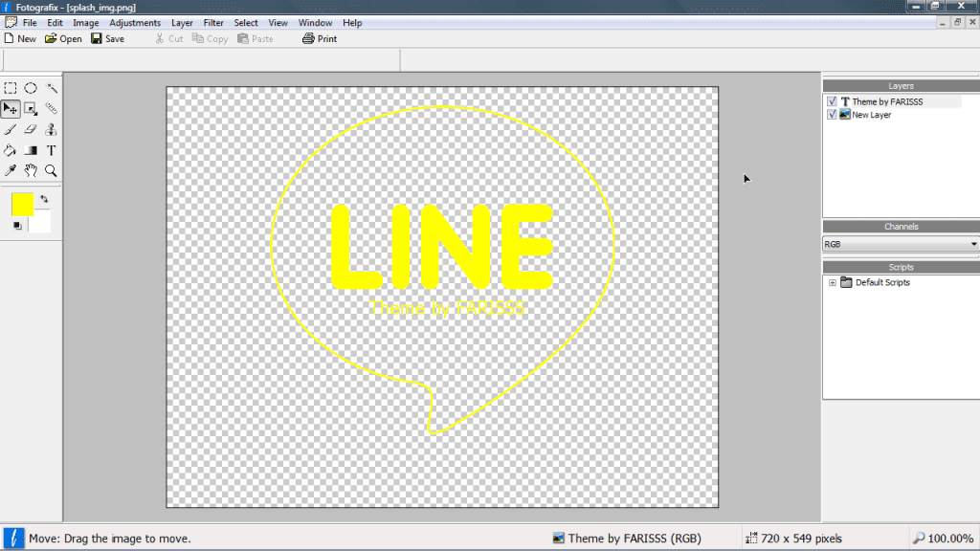This screenshot has width=980, height=551.
Task: Restore the inner document window
Action: click(957, 22)
